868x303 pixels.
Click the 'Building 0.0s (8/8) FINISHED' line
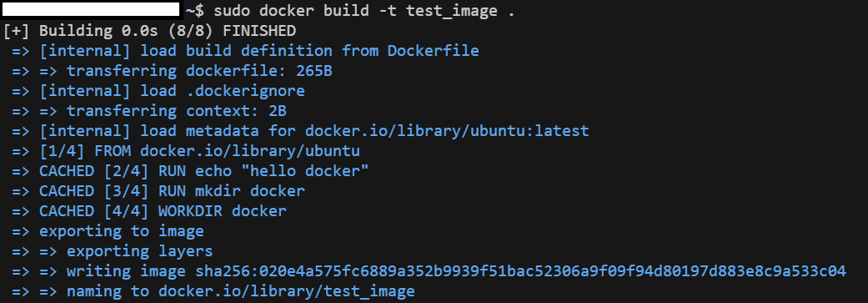click(x=149, y=31)
